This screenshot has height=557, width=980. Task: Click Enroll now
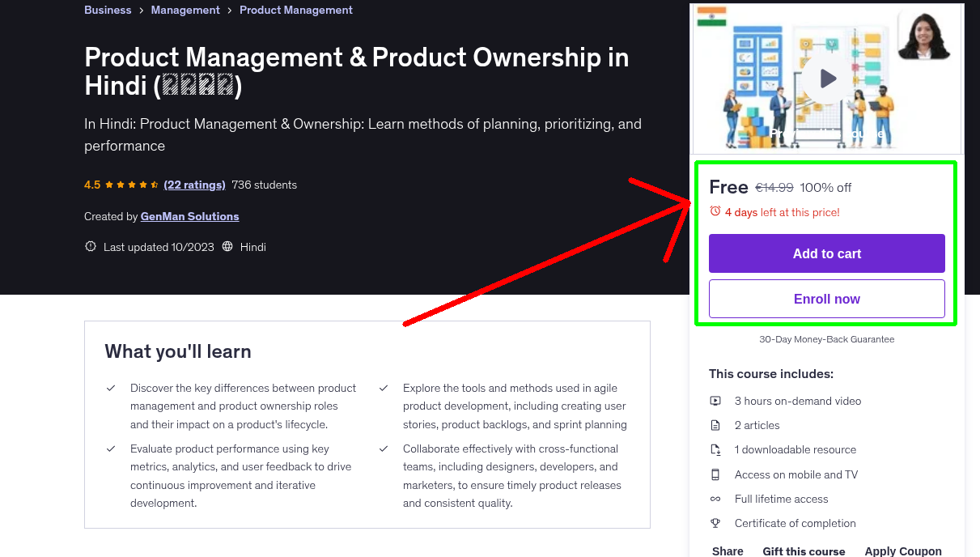pyautogui.click(x=826, y=298)
